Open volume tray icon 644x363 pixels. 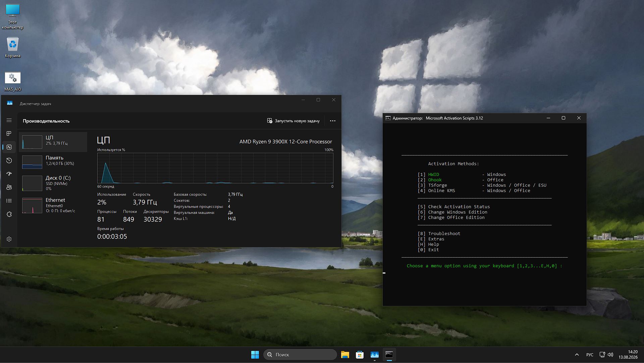pos(610,355)
